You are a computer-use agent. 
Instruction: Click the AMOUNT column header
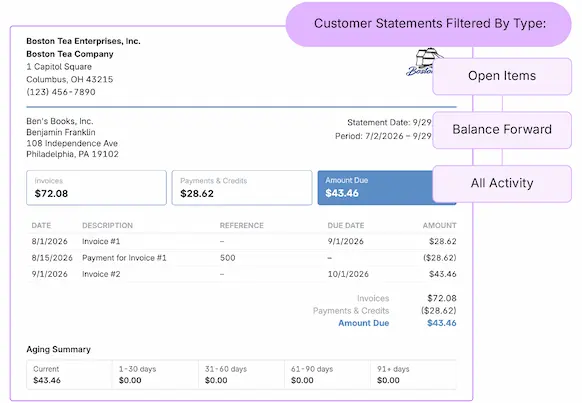[x=439, y=226]
